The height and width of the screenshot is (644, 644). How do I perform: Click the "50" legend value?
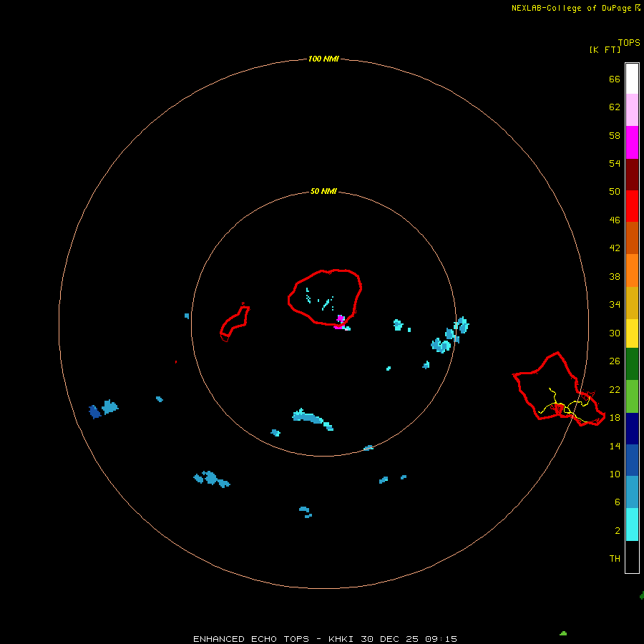tap(615, 191)
